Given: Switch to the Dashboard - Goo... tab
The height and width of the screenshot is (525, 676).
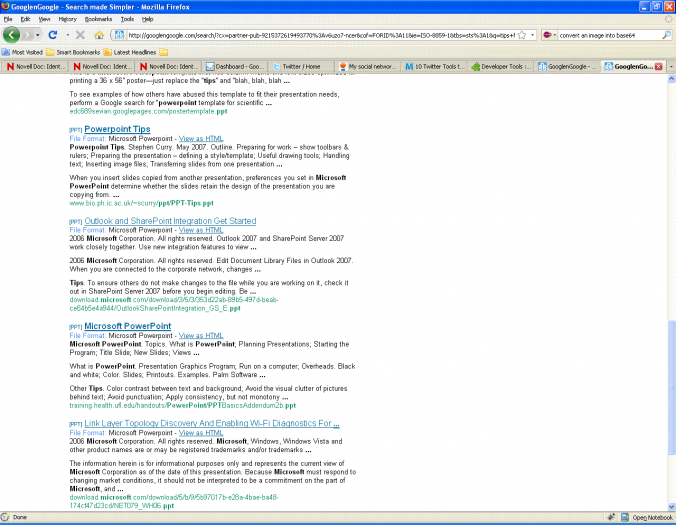Looking at the screenshot, I should 235,66.
